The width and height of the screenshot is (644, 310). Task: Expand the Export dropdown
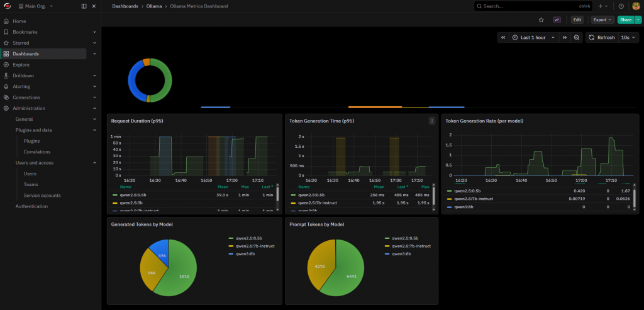[x=602, y=19]
